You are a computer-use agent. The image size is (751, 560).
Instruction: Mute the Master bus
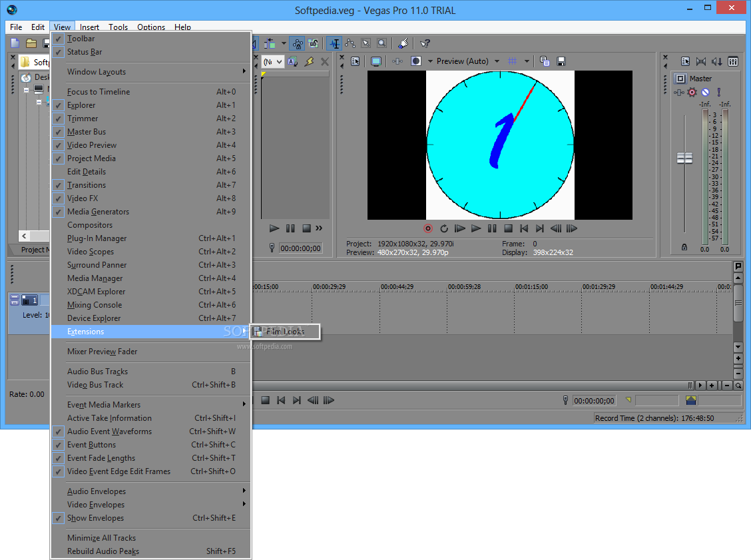(x=706, y=92)
